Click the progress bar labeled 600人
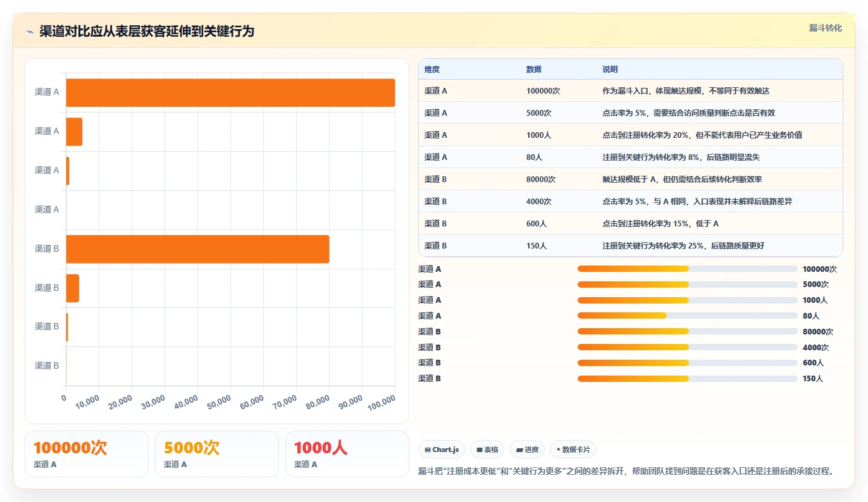 coord(687,363)
